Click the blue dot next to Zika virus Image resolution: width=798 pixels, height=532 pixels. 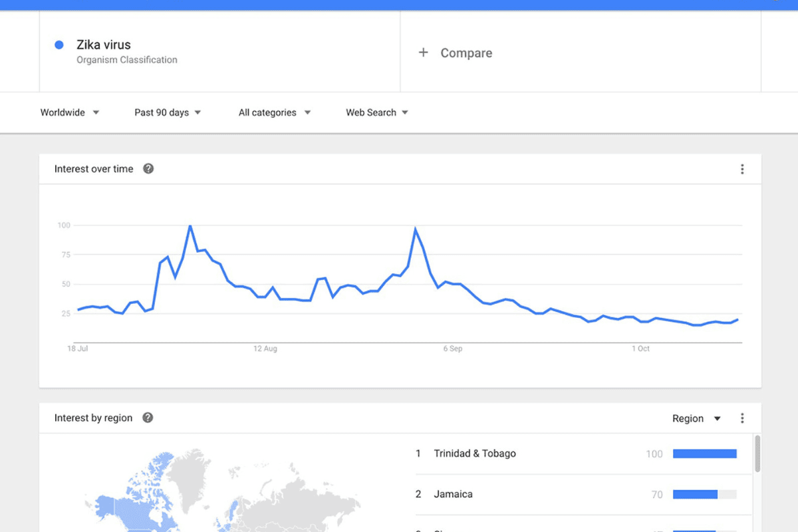point(59,45)
